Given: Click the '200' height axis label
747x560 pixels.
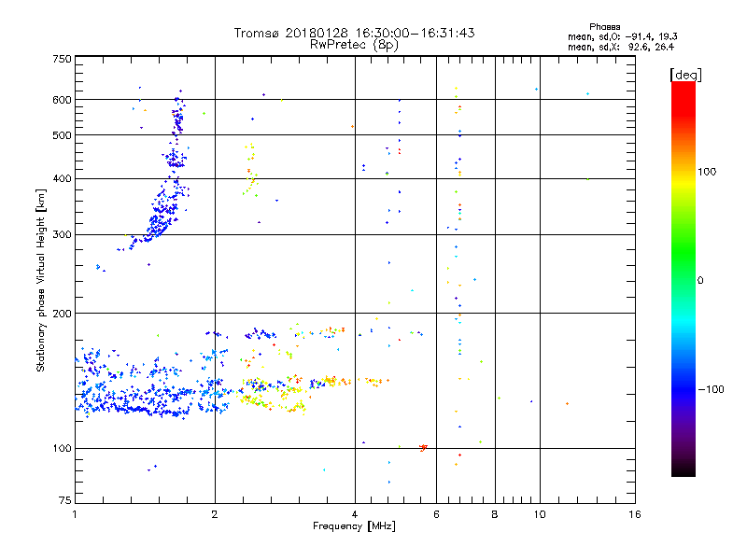Looking at the screenshot, I should point(62,314).
